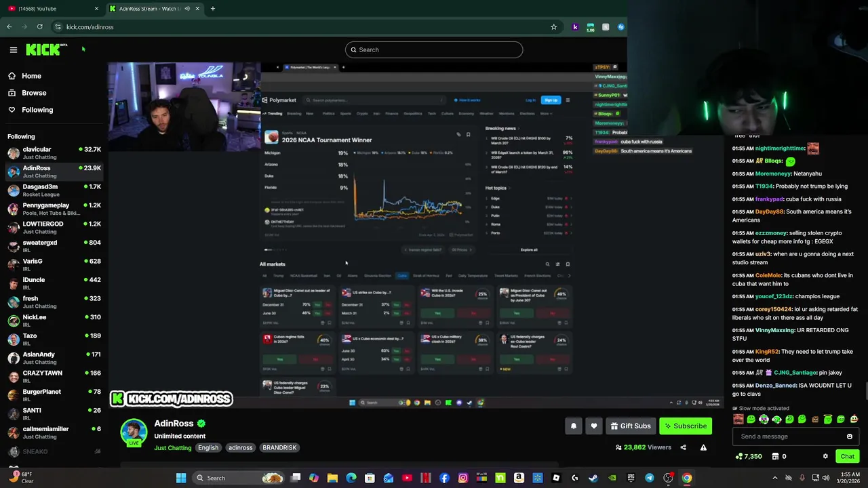The width and height of the screenshot is (868, 488).
Task: Click the Just Chatting category link
Action: coord(173,448)
